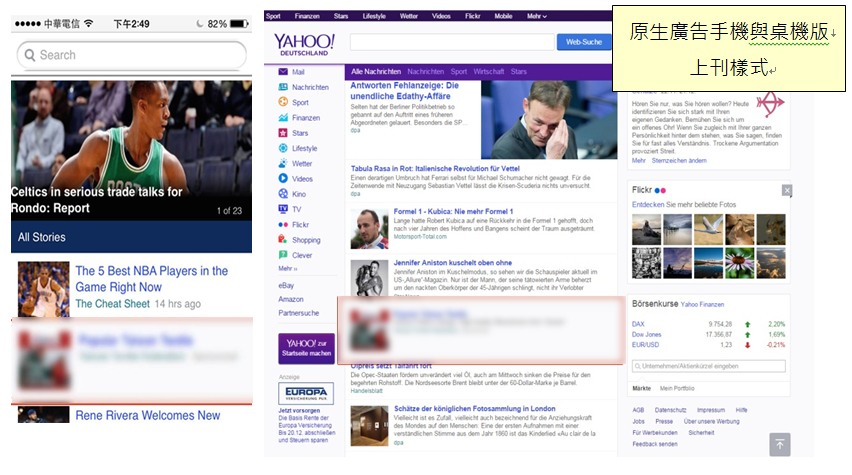Open the Finanzen chart icon
Screen dimensions: 852x475
(x=283, y=117)
